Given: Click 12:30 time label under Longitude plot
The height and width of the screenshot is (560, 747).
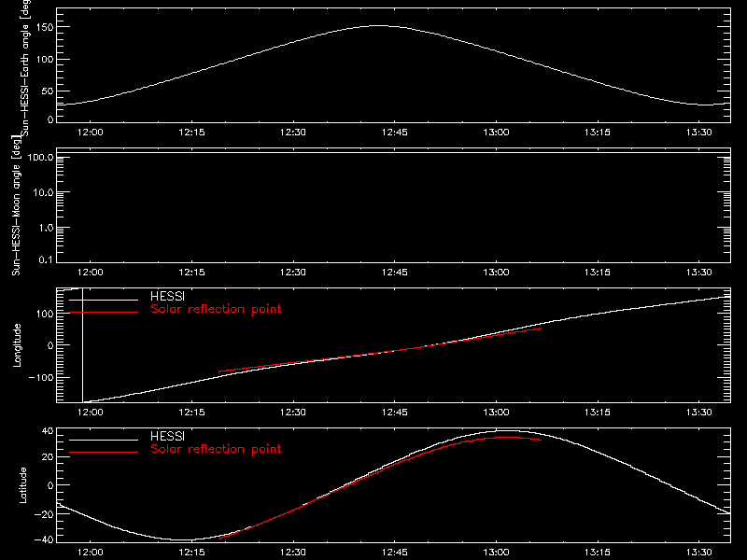Looking at the screenshot, I should pyautogui.click(x=293, y=413).
